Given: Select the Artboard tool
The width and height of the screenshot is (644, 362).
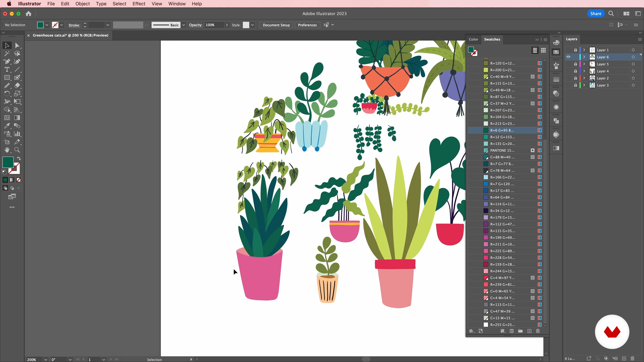Looking at the screenshot, I should [7, 142].
